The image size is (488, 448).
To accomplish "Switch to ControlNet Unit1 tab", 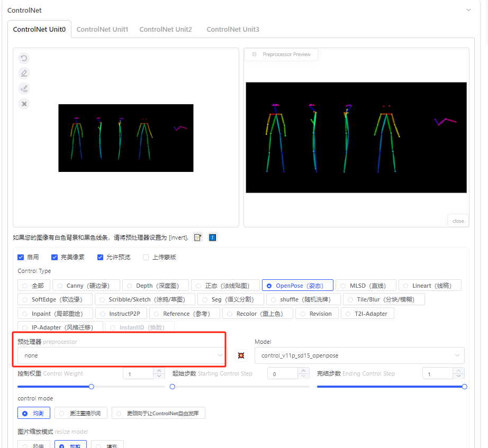I will (102, 29).
